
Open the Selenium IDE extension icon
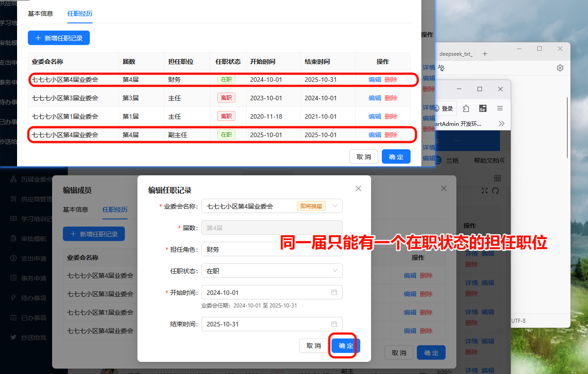point(483,108)
